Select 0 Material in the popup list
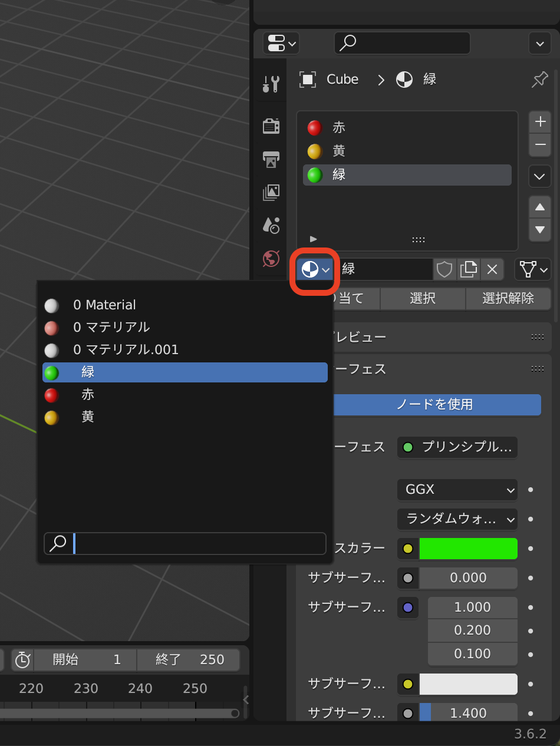The image size is (560, 746). 185,305
